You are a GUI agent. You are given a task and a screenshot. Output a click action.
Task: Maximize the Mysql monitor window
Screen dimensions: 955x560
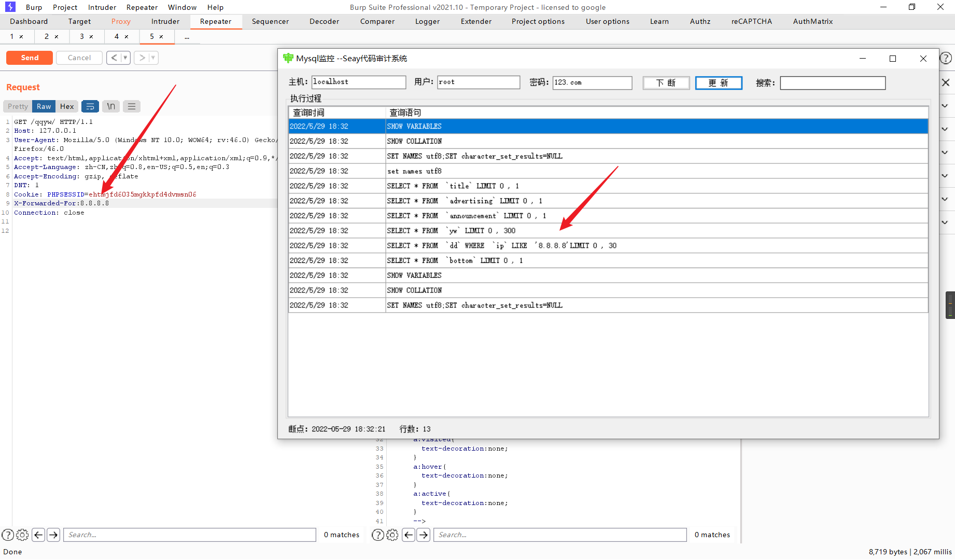pos(893,59)
